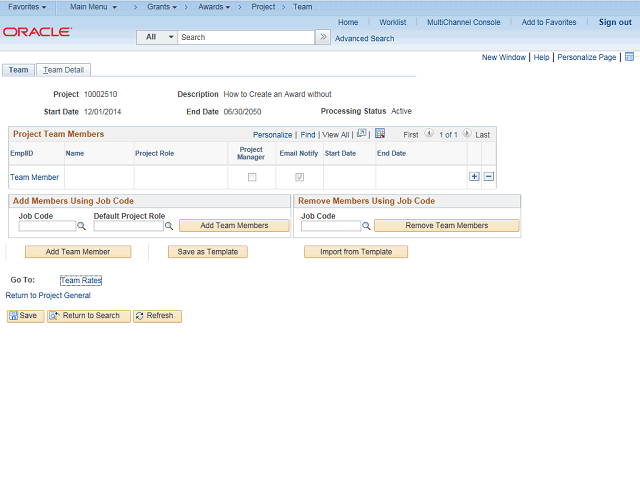Click the Add Team Member button
This screenshot has height=480, width=640.
point(78,252)
